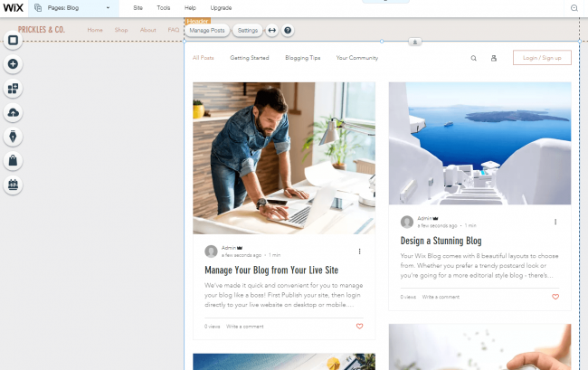Like the Manage Your Blog post heart
The width and height of the screenshot is (588, 370).
click(x=359, y=327)
